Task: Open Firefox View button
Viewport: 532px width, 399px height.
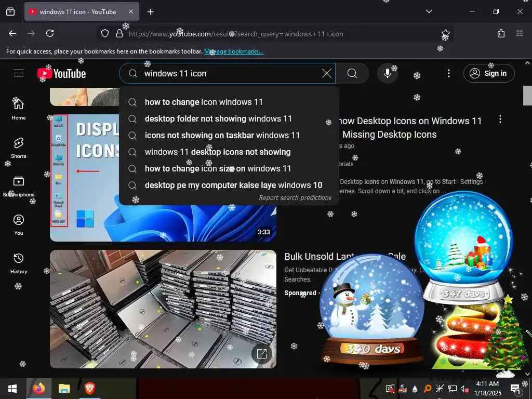Action: click(10, 12)
